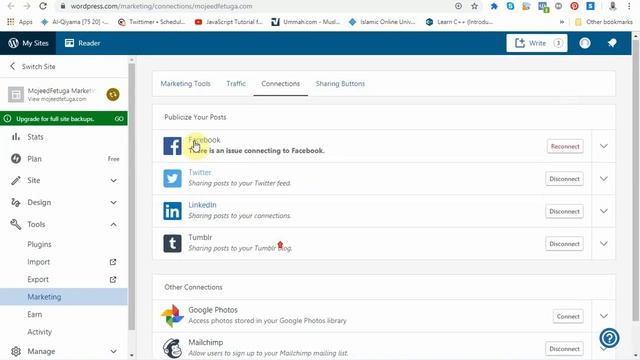Click the Twitter link title
The height and width of the screenshot is (360, 640).
pyautogui.click(x=200, y=172)
